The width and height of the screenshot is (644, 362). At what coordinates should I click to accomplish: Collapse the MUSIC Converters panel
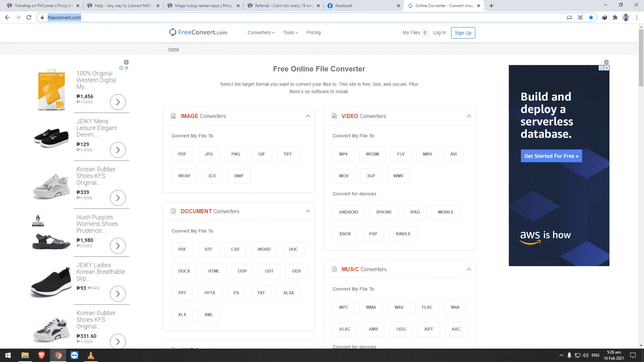pos(469,269)
